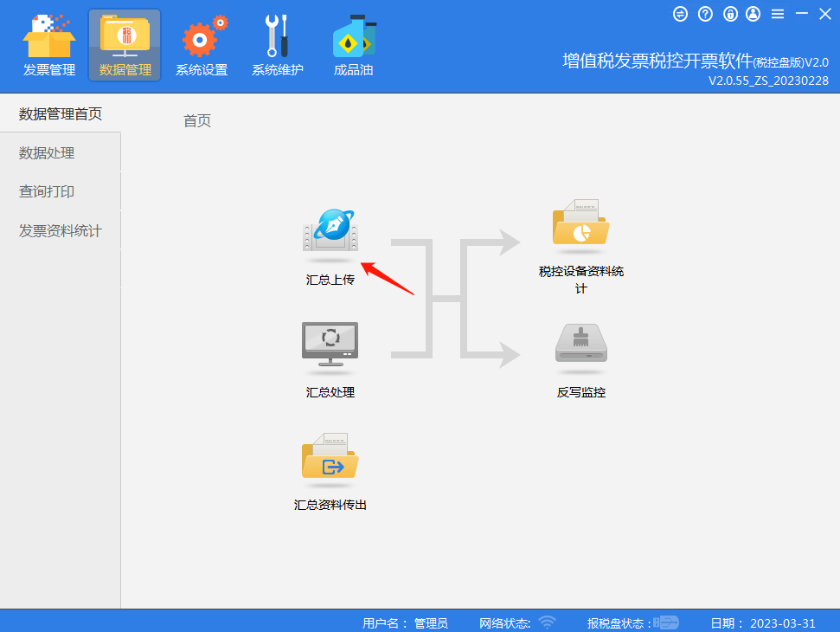Open the 成品油 module
This screenshot has width=840, height=632.
tap(354, 46)
